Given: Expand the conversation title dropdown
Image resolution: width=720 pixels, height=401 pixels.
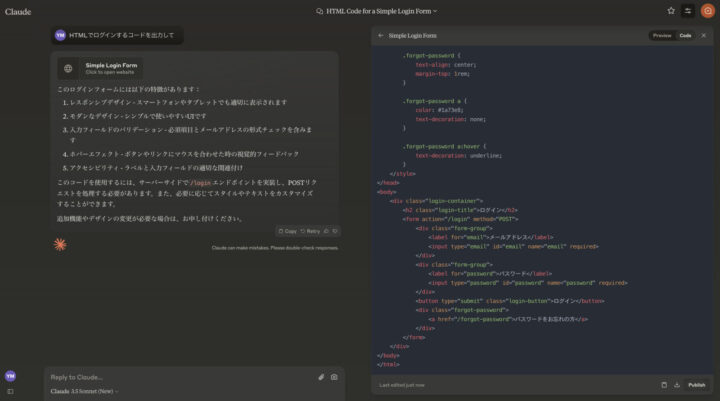Looking at the screenshot, I should tap(435, 11).
